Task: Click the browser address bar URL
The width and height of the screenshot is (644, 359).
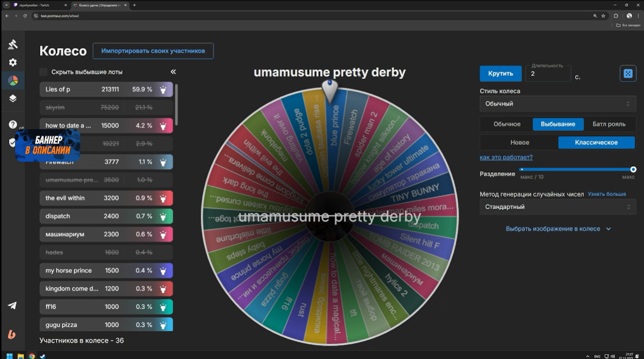Action: tap(60, 16)
